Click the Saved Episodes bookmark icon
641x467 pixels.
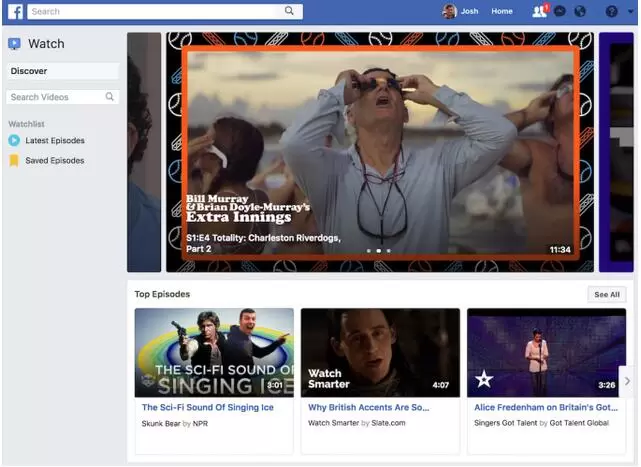[14, 161]
